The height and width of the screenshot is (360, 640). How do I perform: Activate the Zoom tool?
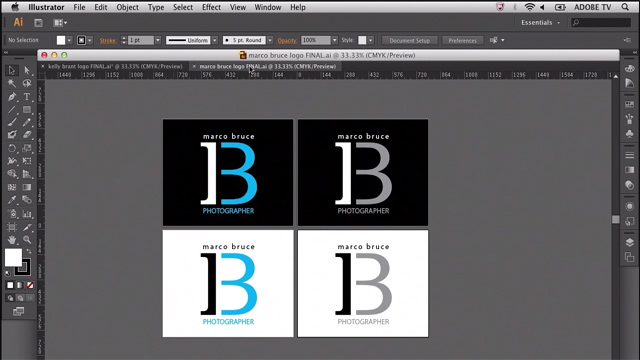coord(27,240)
